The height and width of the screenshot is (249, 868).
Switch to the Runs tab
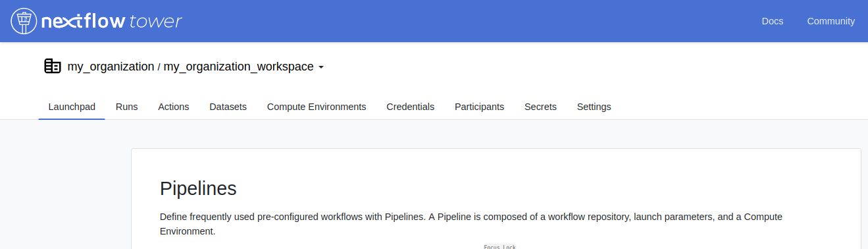tap(126, 107)
